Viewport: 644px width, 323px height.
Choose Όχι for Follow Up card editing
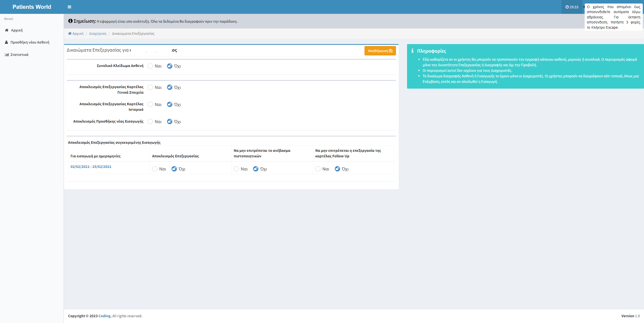coord(337,169)
